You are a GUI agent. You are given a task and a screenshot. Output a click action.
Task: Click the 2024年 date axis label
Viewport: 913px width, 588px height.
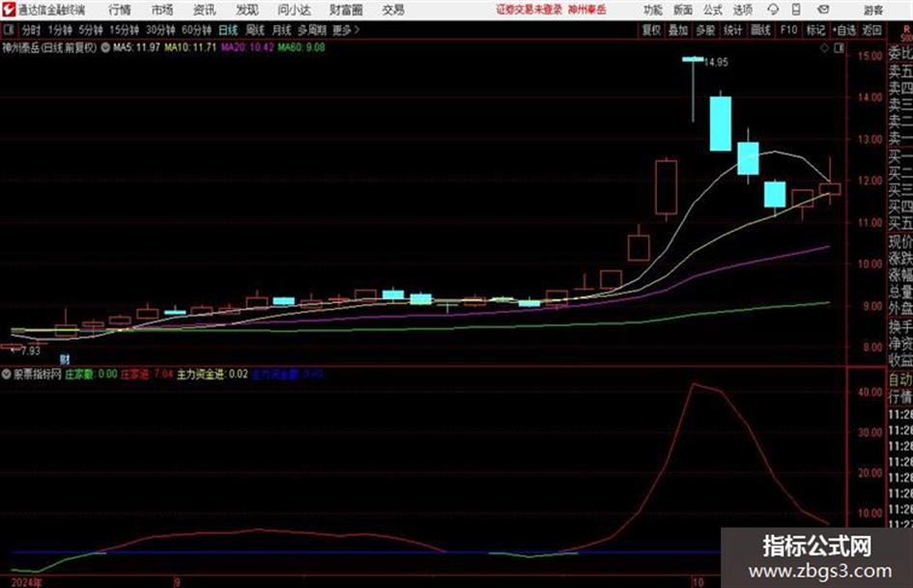click(x=27, y=582)
